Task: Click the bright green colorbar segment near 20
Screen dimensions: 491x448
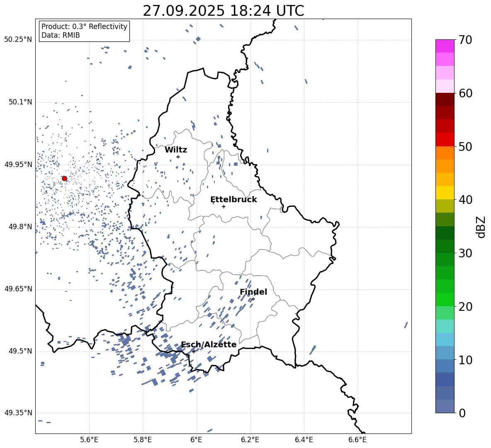Action: [x=445, y=299]
